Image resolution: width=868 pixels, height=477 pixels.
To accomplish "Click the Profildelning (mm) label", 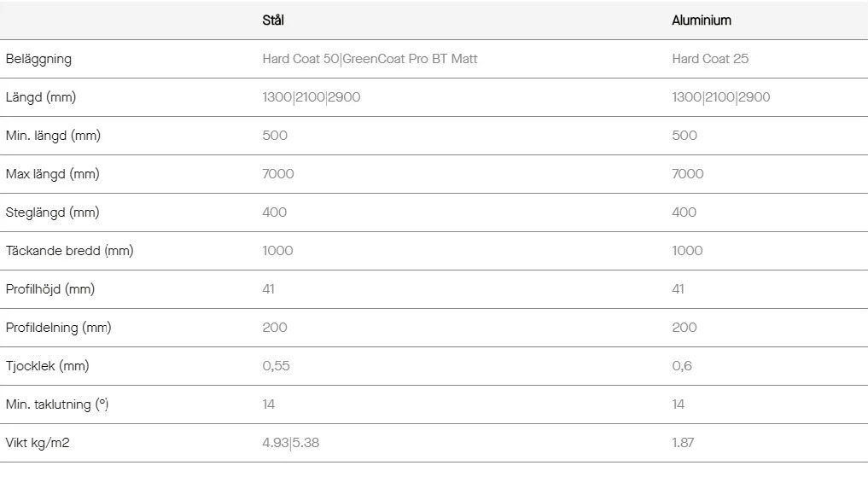I will point(59,328).
